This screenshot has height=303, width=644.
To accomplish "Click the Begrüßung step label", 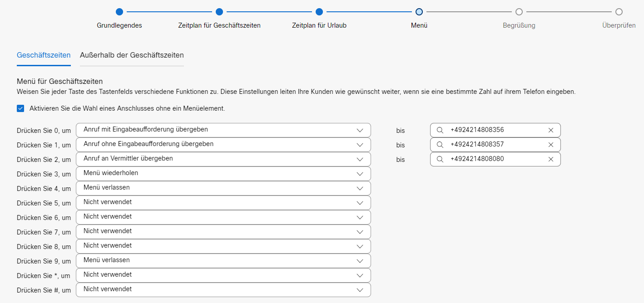I will tap(519, 25).
